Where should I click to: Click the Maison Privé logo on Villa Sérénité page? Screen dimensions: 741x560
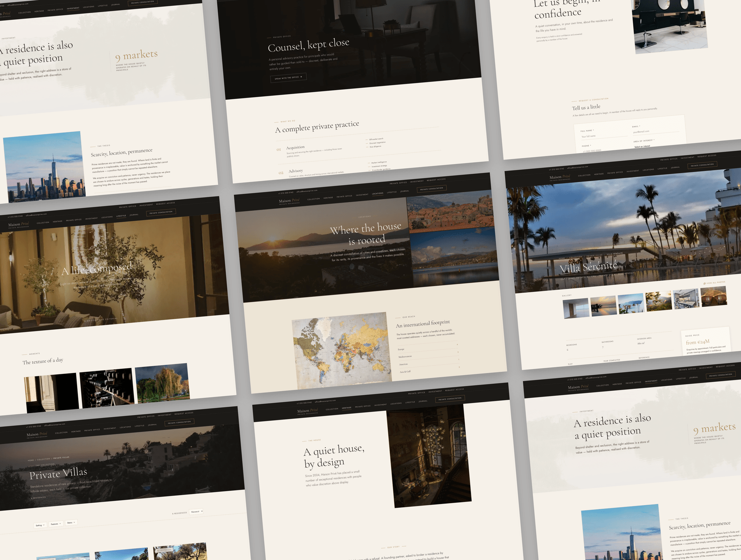(x=560, y=177)
